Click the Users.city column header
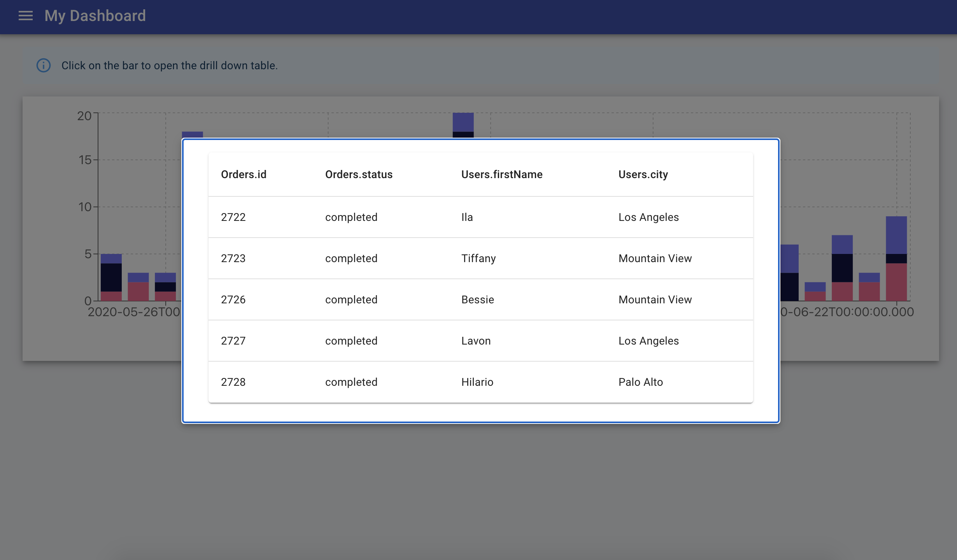957x560 pixels. 642,175
